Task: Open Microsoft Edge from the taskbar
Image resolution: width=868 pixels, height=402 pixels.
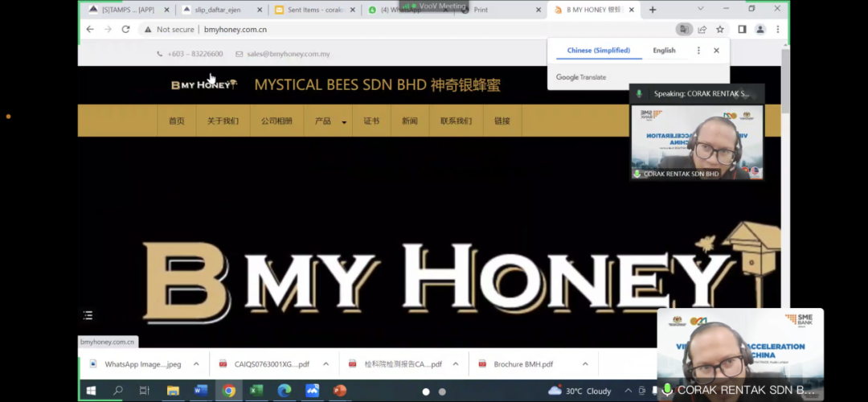Action: 284,391
